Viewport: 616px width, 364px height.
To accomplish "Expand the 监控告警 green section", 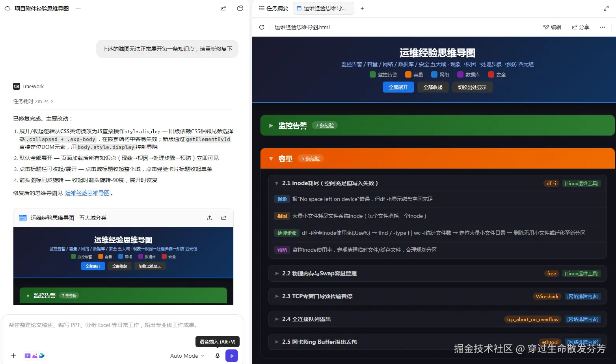I will click(x=437, y=125).
